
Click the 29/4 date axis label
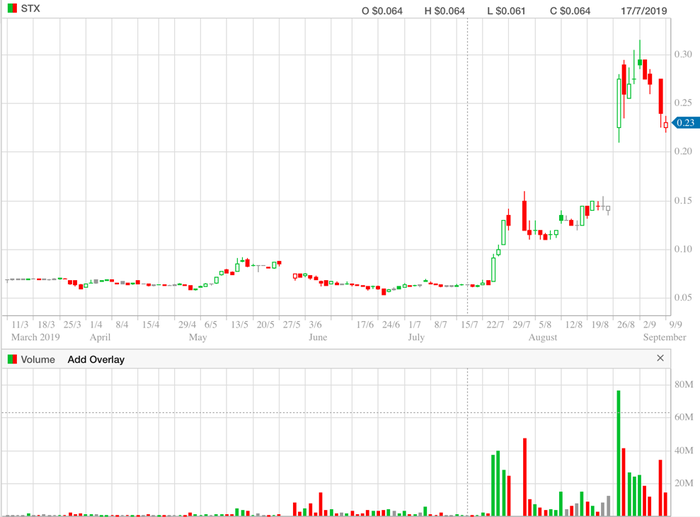pyautogui.click(x=187, y=325)
